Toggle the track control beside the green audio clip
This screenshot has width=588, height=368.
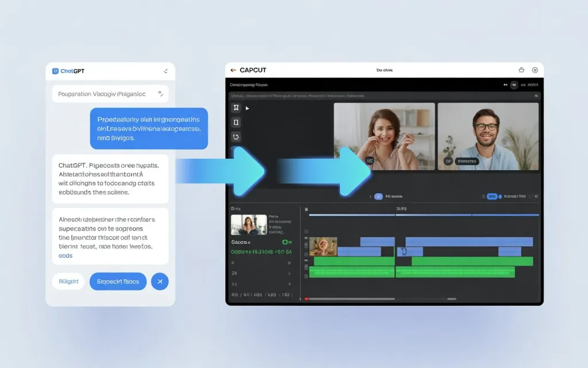306,267
